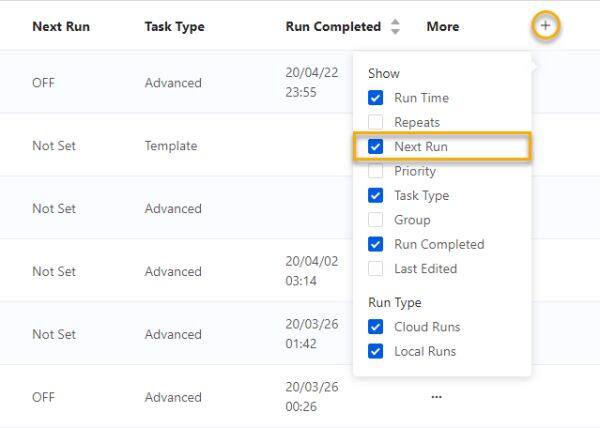Toggle the Next Run checkbox
Screen dimensions: 600x428
(375, 146)
